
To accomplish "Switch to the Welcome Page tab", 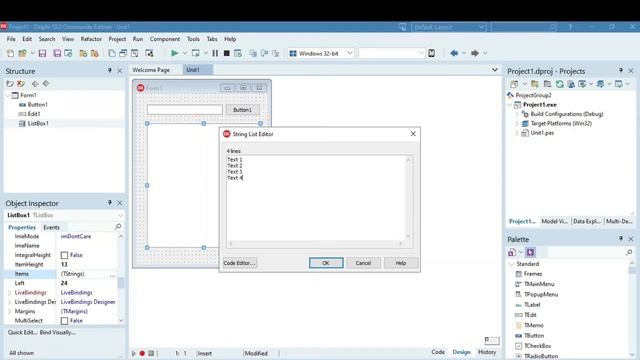I will click(151, 70).
